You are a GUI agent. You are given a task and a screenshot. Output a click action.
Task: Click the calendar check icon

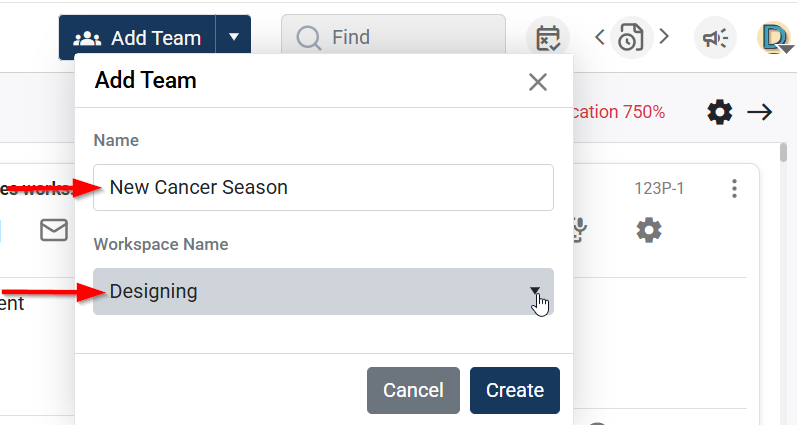pos(548,38)
